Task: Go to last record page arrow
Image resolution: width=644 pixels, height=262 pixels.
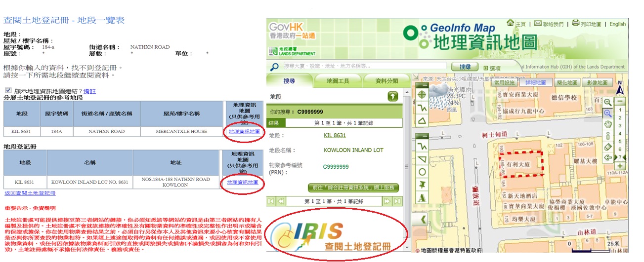Action: pos(397,201)
